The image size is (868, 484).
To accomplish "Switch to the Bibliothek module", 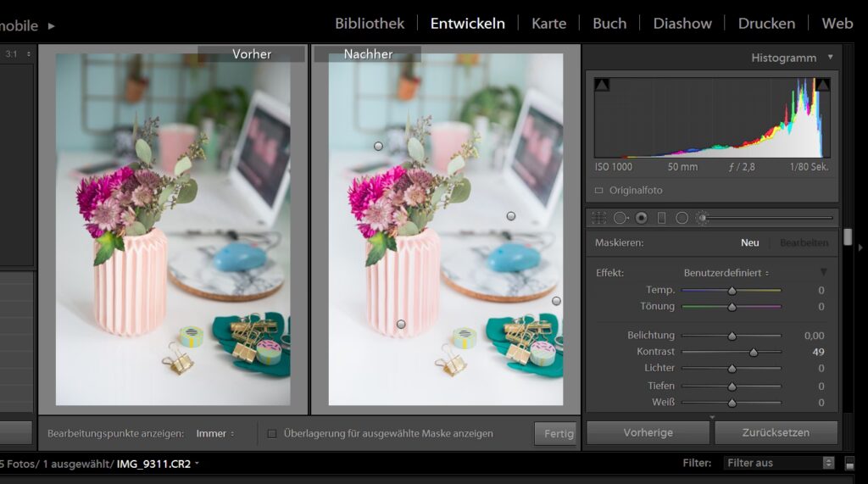I will [370, 24].
